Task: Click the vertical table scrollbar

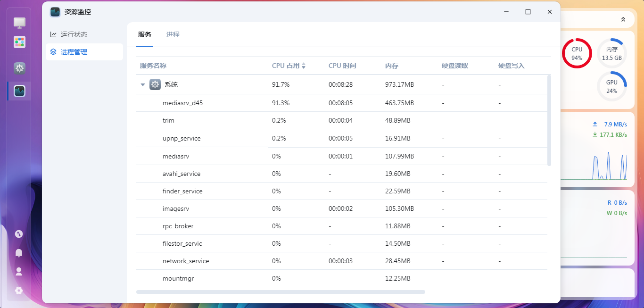Action: pyautogui.click(x=549, y=120)
